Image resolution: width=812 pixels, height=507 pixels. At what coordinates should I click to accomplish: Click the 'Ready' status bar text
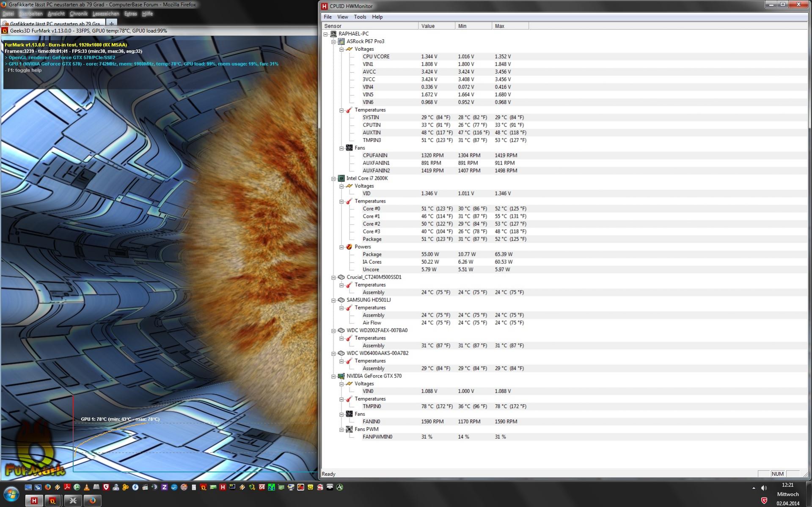pos(329,474)
